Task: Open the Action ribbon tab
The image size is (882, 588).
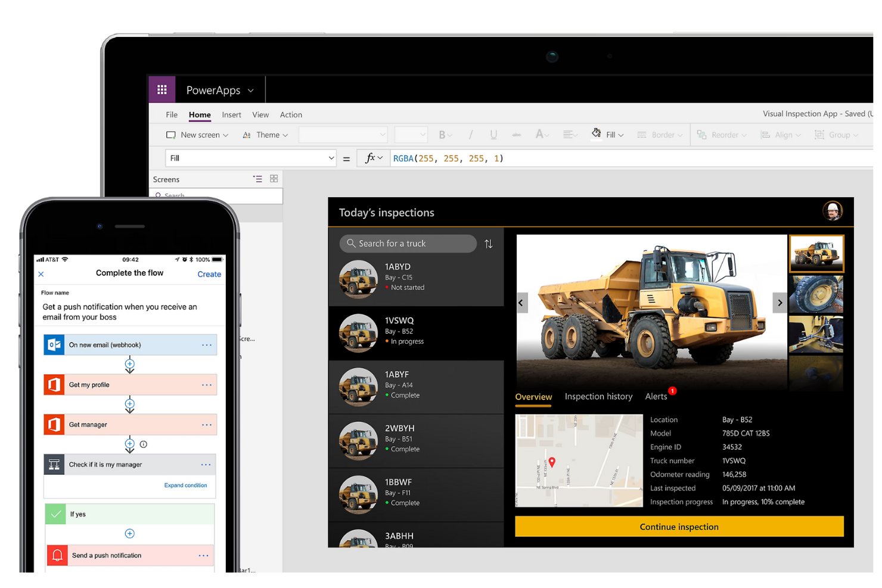Action: tap(291, 115)
